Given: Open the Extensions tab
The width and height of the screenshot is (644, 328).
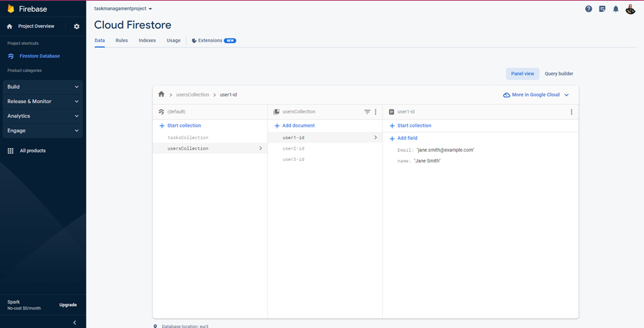Looking at the screenshot, I should [213, 41].
